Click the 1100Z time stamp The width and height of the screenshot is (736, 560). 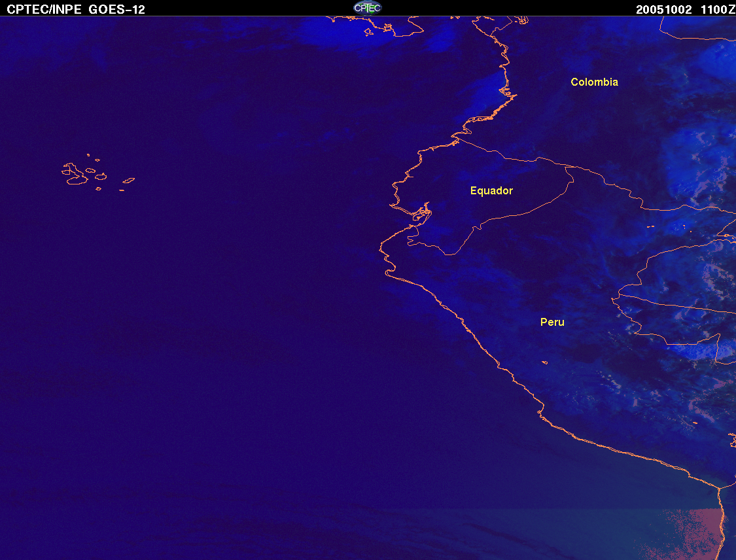[x=718, y=9]
